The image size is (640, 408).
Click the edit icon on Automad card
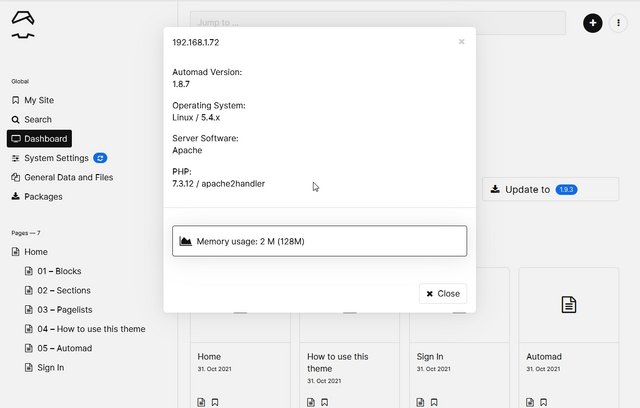coord(530,402)
